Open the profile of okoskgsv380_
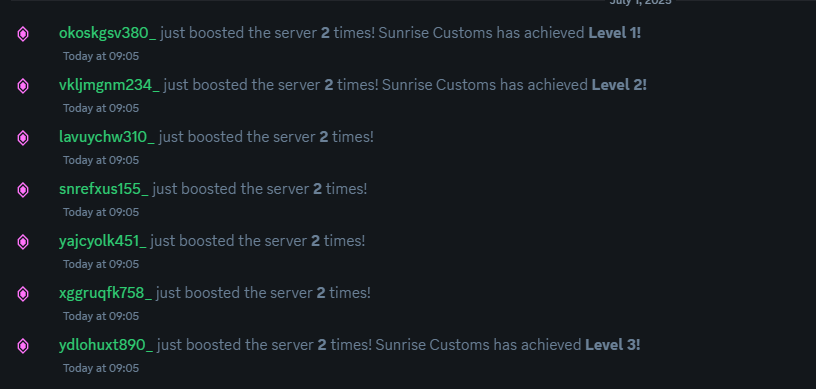 pos(108,33)
